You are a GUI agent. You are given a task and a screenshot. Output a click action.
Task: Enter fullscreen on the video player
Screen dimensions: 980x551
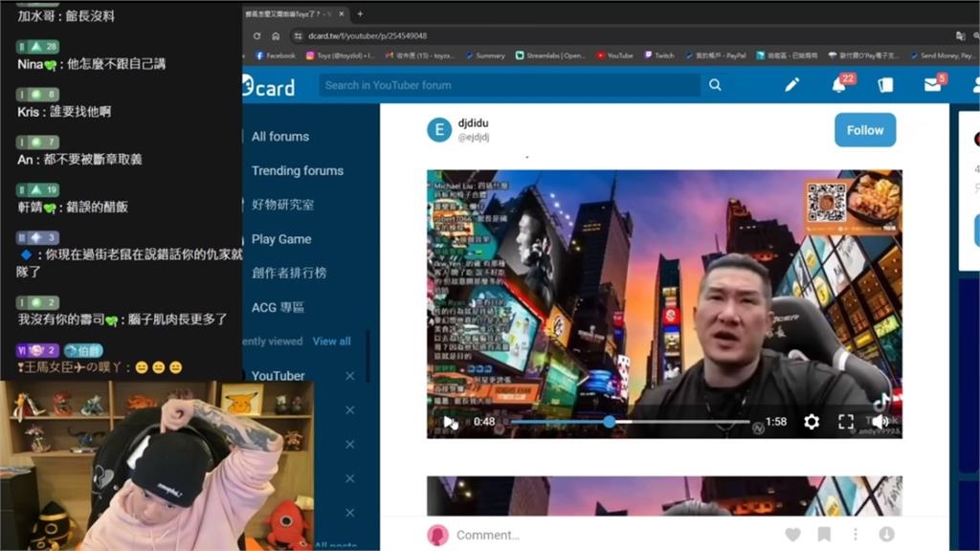click(x=846, y=422)
